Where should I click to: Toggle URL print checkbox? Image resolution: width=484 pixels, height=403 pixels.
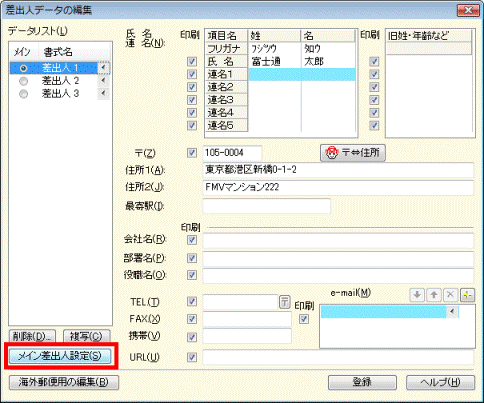192,357
